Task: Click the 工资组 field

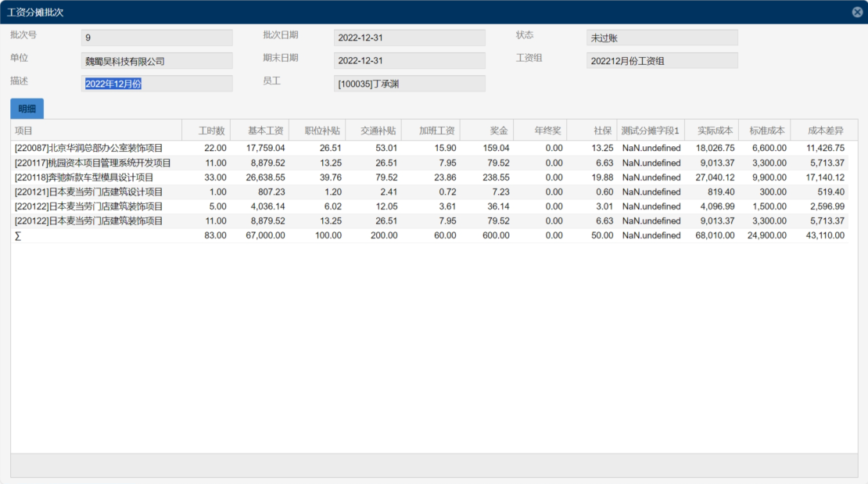Action: click(x=662, y=61)
